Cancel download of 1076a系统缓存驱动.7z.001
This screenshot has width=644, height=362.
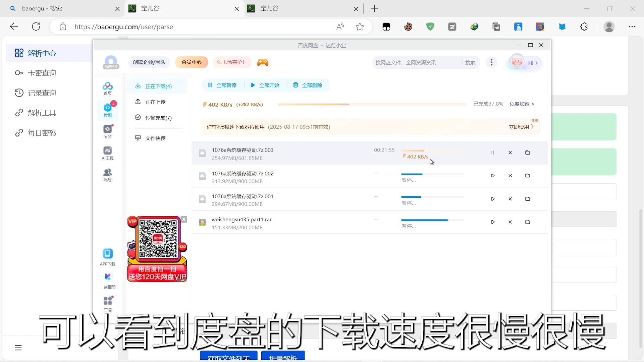510,199
